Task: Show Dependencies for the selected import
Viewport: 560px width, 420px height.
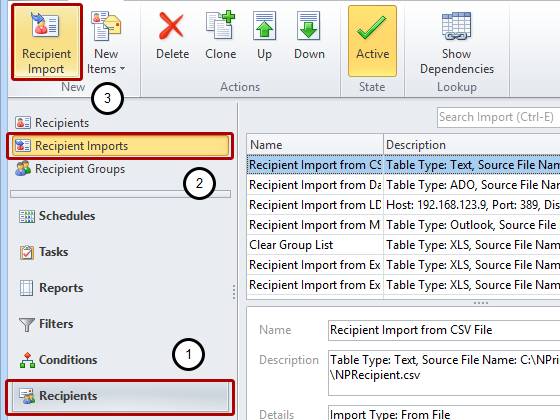Action: click(457, 43)
